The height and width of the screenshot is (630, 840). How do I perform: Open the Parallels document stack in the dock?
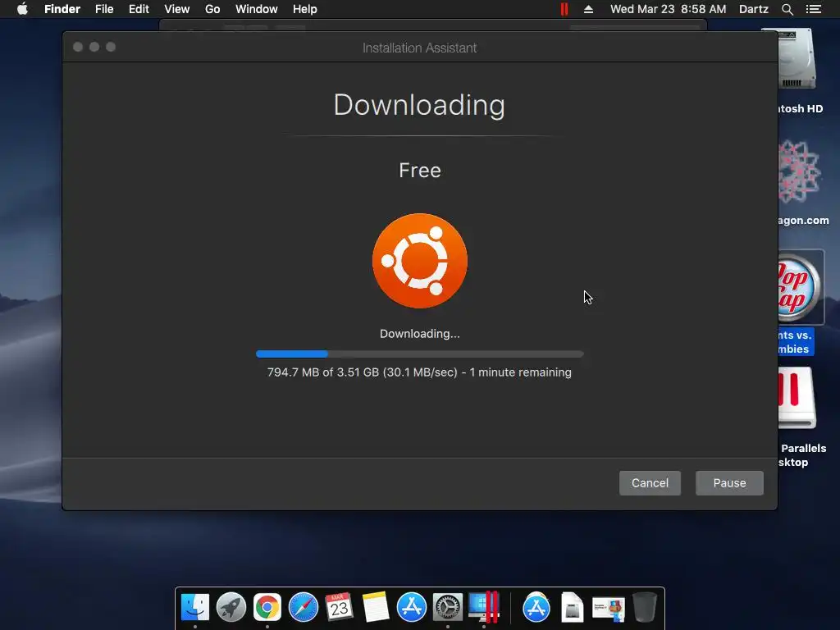pos(609,609)
